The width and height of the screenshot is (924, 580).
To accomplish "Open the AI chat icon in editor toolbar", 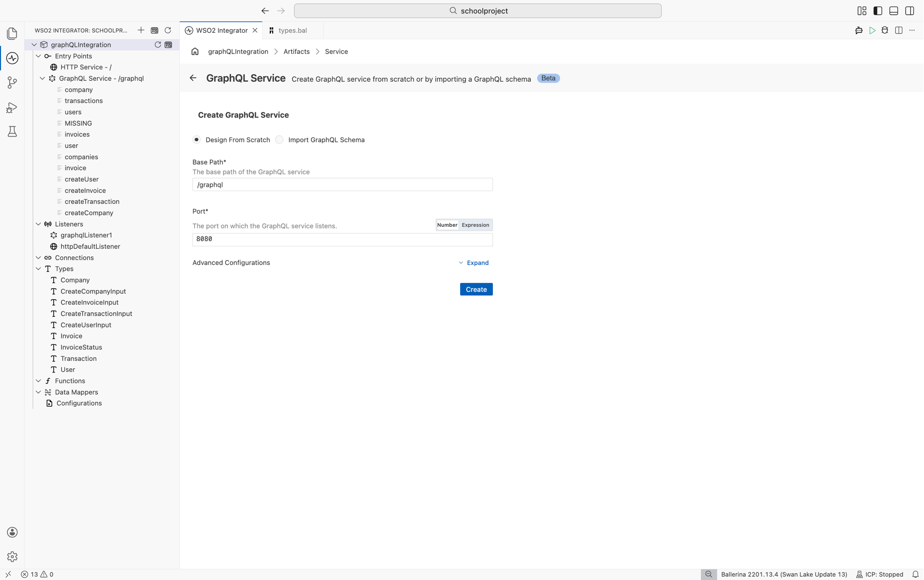I will [x=858, y=31].
